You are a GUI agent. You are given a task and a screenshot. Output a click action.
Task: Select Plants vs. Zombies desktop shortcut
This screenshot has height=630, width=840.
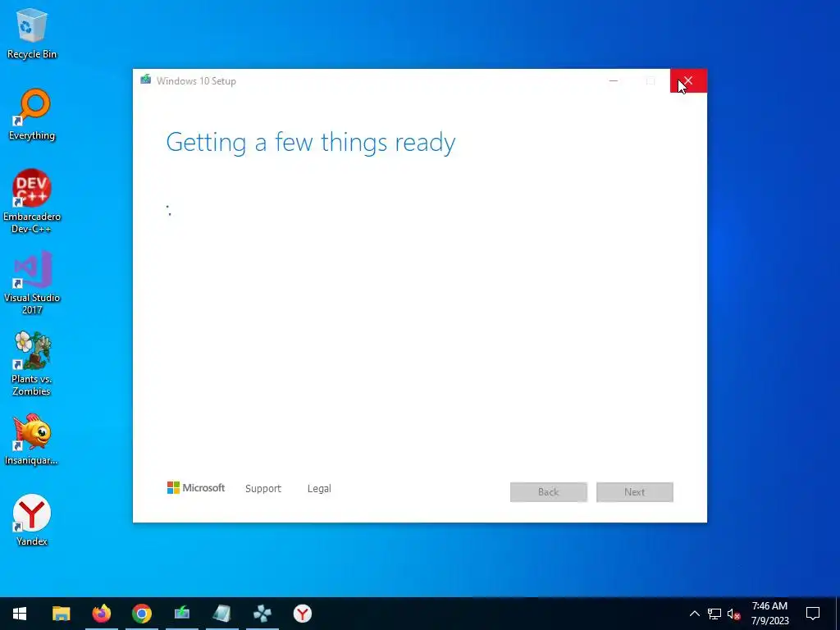tap(32, 363)
